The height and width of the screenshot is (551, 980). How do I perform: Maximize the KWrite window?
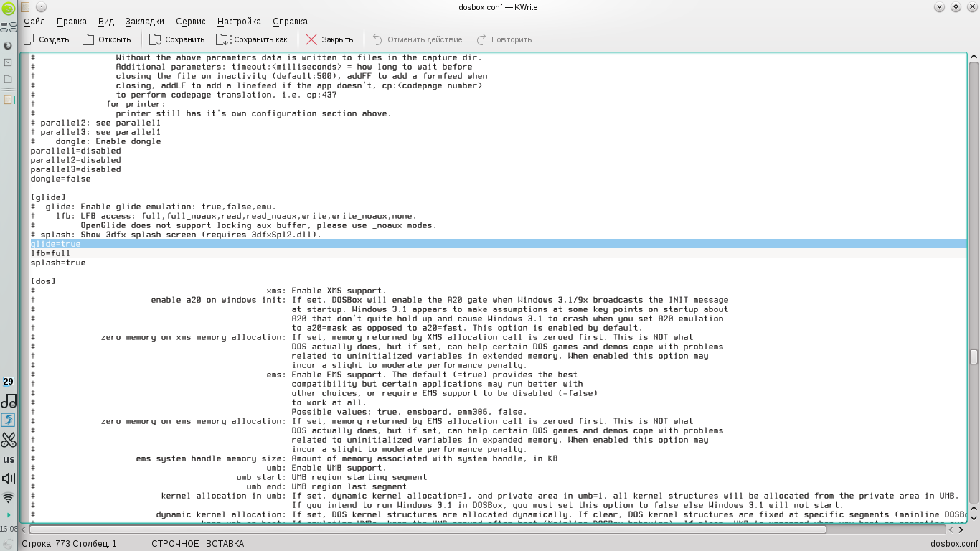coord(956,7)
